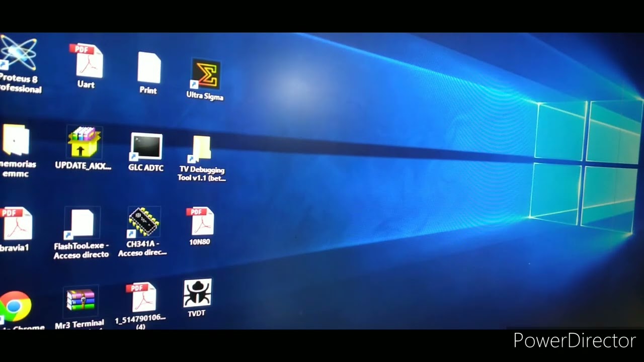Select the Print file icon
This screenshot has height=362, width=644.
click(x=149, y=67)
